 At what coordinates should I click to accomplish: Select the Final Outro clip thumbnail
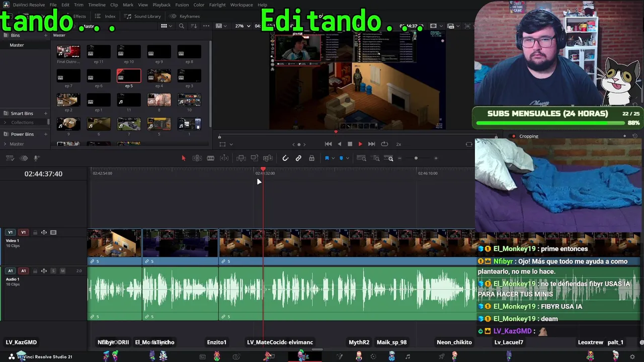click(68, 51)
